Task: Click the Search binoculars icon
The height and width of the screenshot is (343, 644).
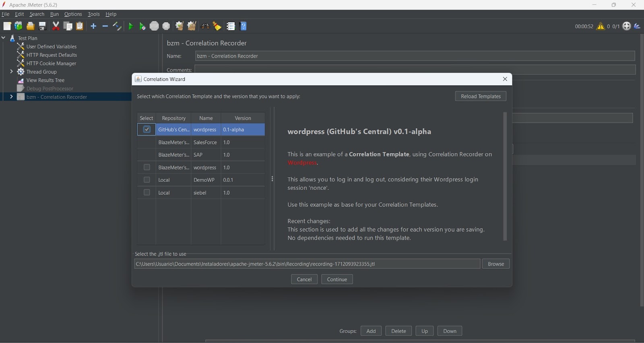Action: pos(205,26)
